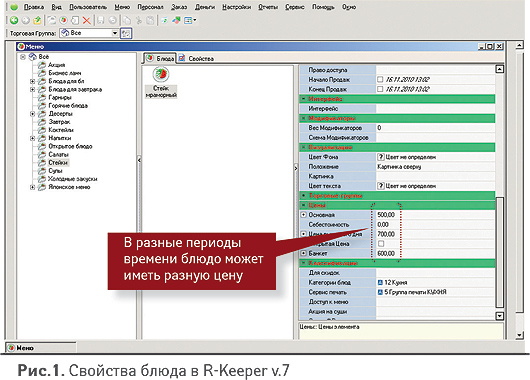Click the go up one level folder icon

tap(37, 20)
